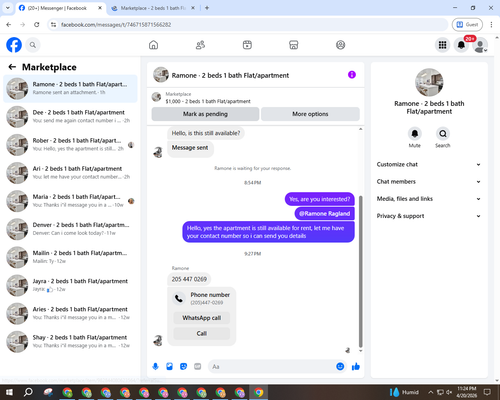Select Ramone's conversation in the list

point(70,89)
